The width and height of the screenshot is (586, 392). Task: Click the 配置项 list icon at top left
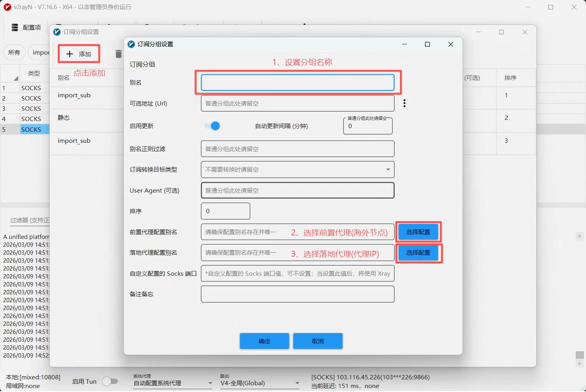[x=15, y=27]
